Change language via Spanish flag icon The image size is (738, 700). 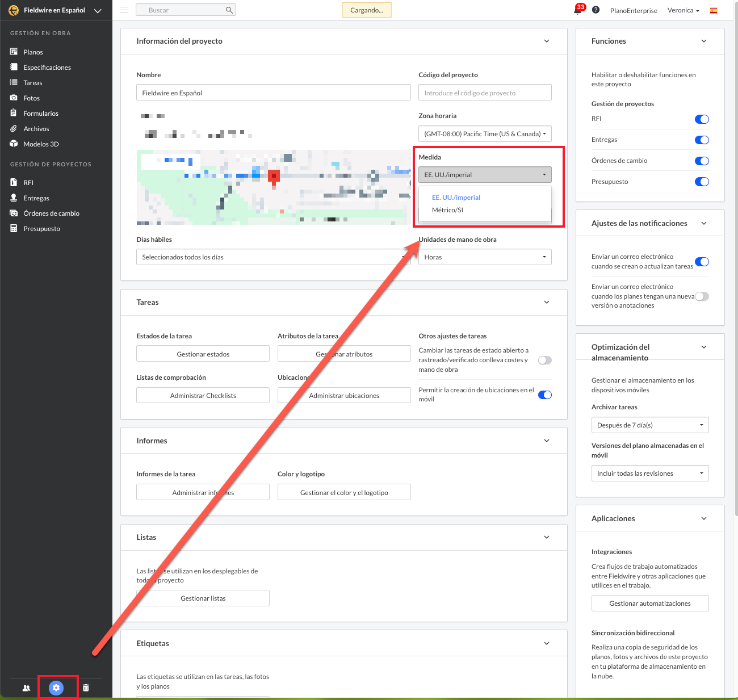pos(714,10)
